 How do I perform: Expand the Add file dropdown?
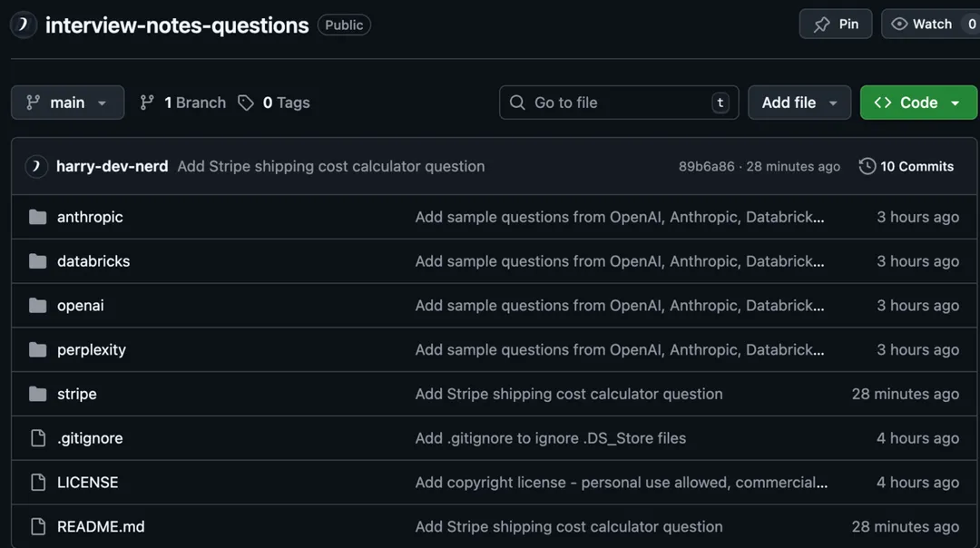[799, 103]
